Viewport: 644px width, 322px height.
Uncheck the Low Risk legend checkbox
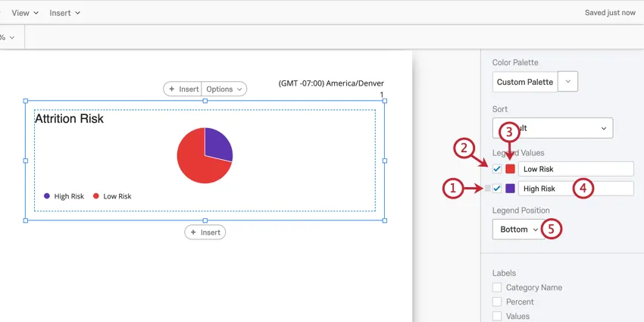point(497,169)
